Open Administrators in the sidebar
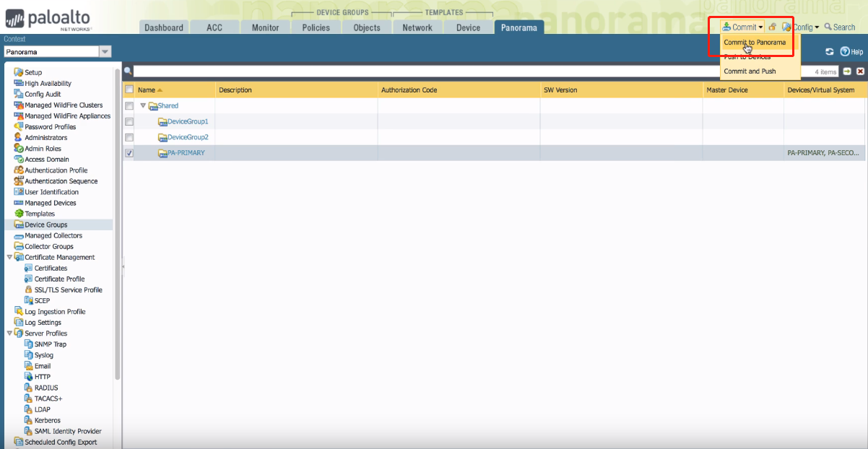 coord(45,137)
